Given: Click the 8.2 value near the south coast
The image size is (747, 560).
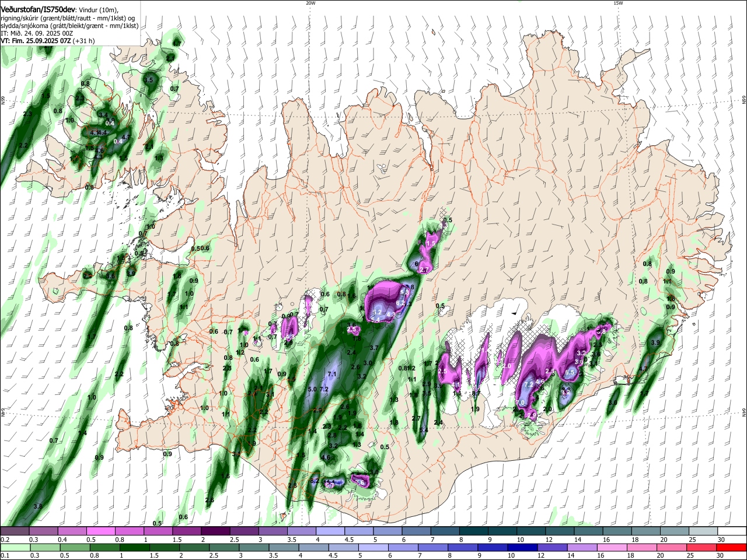Looking at the screenshot, I should [315, 481].
